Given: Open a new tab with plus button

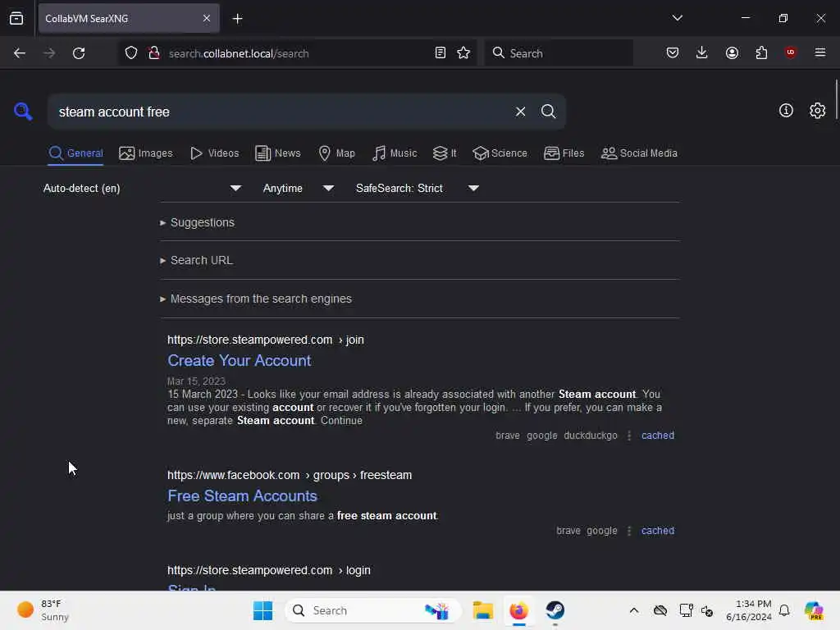Looking at the screenshot, I should (237, 19).
